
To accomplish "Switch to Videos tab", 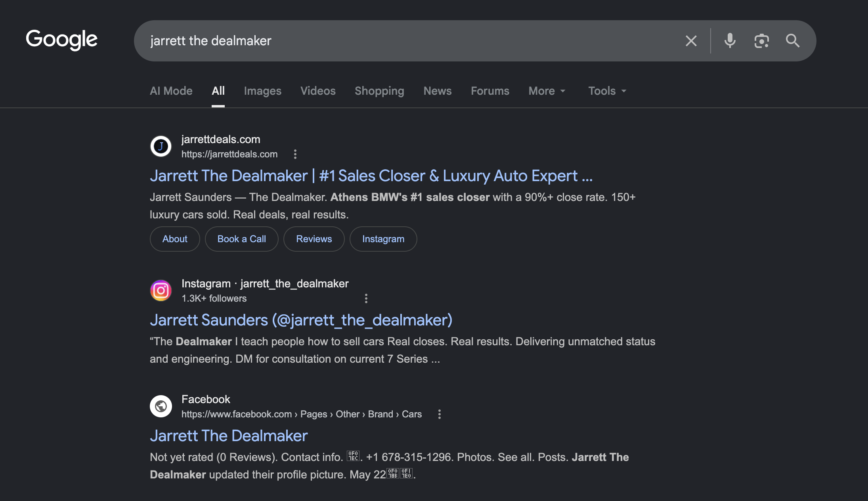I will coord(318,91).
